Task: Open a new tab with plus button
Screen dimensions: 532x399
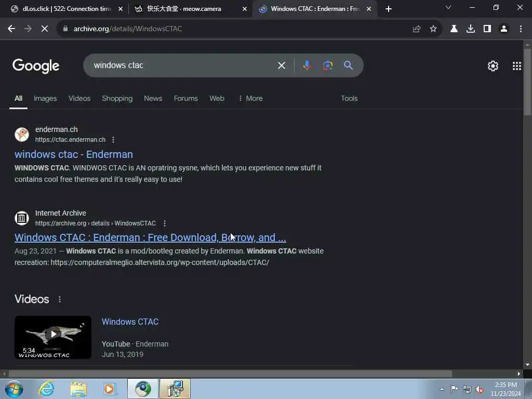Action: coord(389,9)
